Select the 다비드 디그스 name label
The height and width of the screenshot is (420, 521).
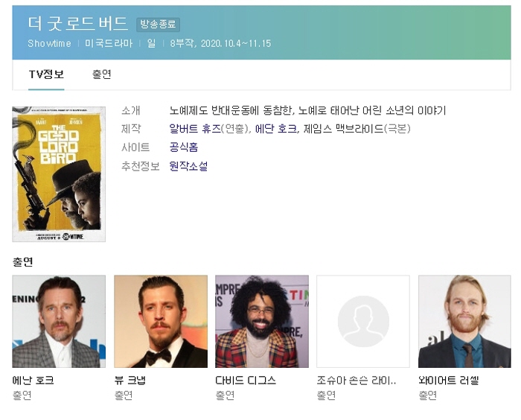tap(246, 380)
